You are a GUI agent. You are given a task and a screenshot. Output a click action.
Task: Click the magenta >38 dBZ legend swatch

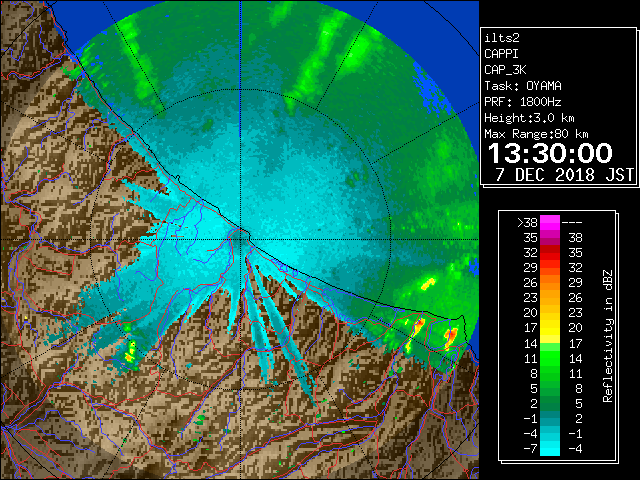click(550, 222)
